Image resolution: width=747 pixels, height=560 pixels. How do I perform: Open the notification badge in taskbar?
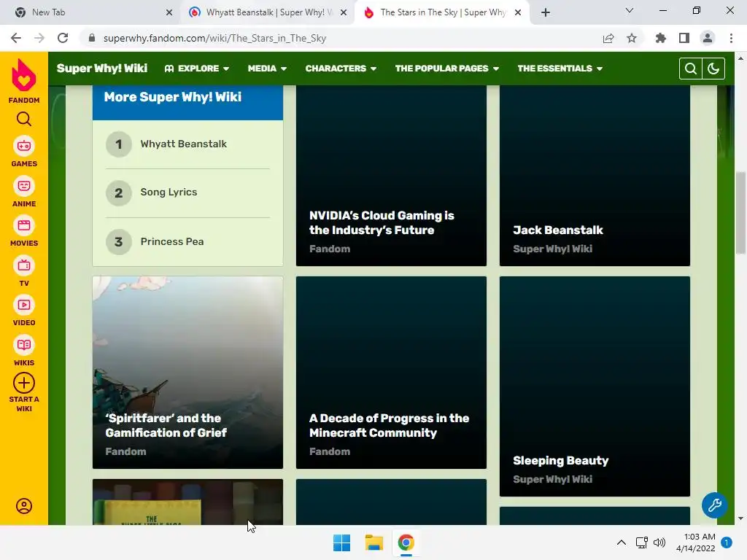(727, 542)
